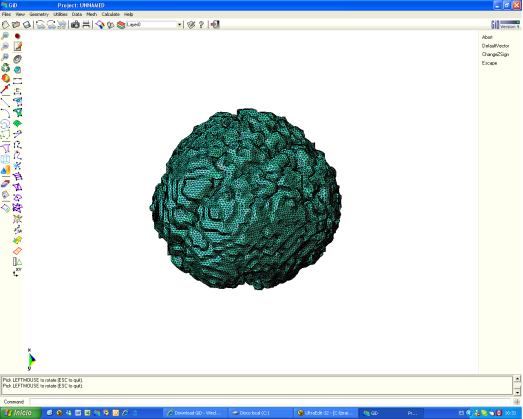Viewport: 523px width, 419px height.
Task: Click the New project icon
Action: tap(6, 24)
